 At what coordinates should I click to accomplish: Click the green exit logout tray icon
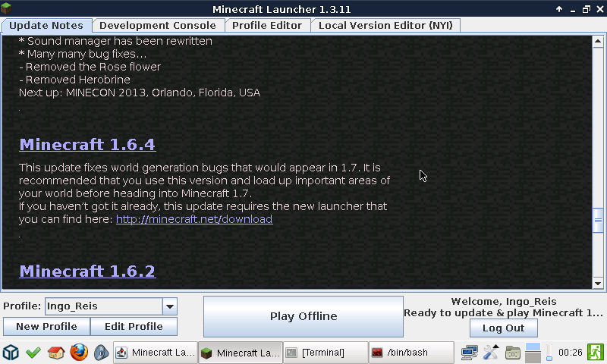pos(596,353)
